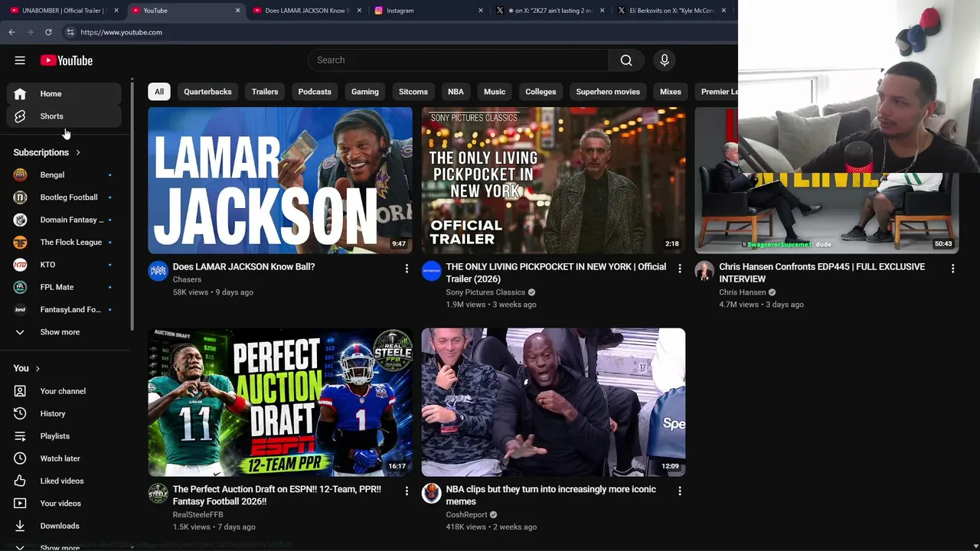The width and height of the screenshot is (980, 551).
Task: Open Watch later from the sidebar
Action: (x=64, y=458)
